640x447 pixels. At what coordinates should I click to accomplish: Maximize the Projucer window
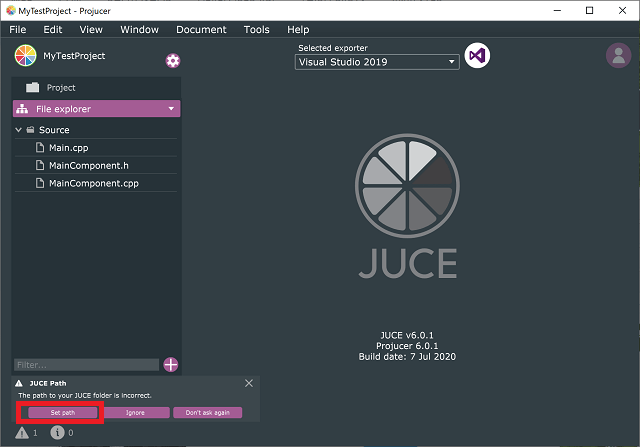[589, 11]
